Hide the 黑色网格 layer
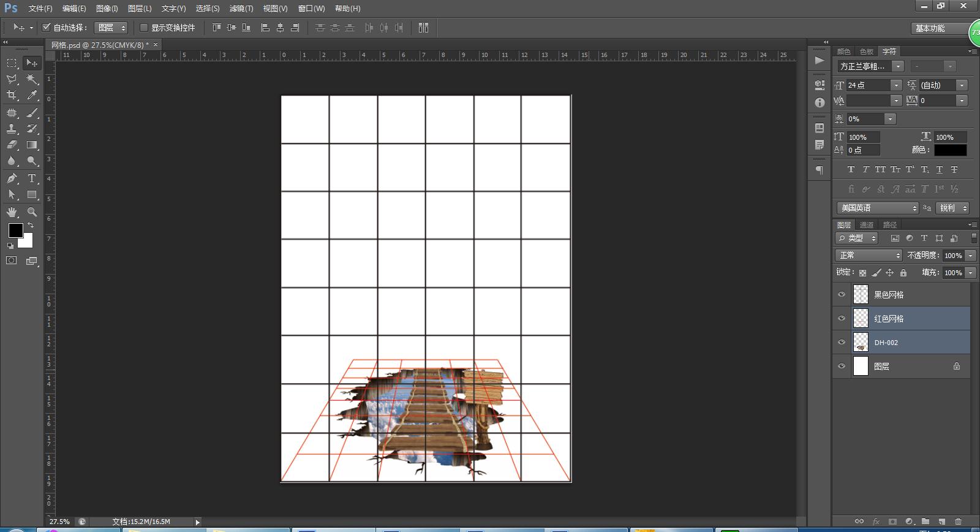980x532 pixels. tap(842, 295)
